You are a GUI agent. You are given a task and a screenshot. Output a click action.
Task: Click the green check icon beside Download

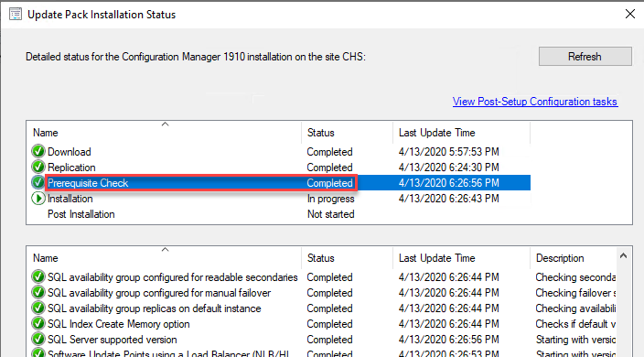[x=38, y=152]
